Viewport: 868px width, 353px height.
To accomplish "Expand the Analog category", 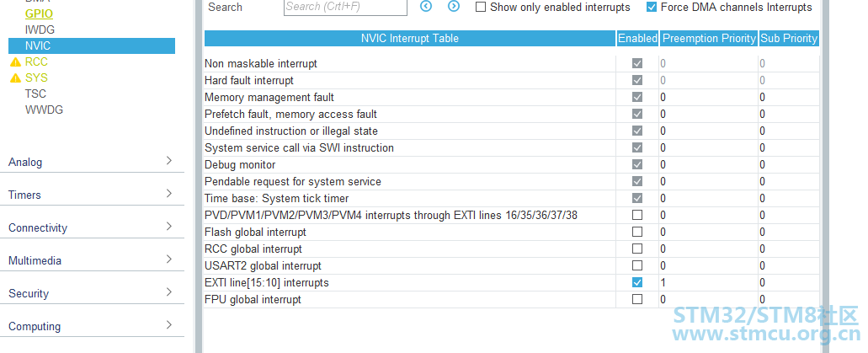I will tap(92, 162).
